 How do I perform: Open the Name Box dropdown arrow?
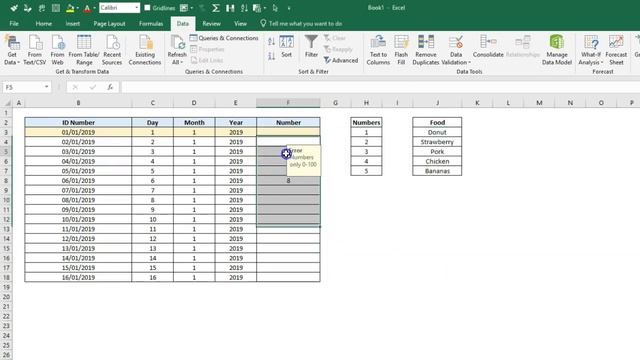pyautogui.click(x=47, y=87)
